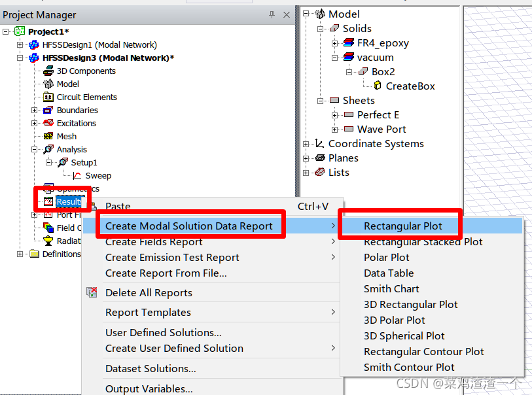Collapse the Project1 tree node
532x395 pixels.
pyautogui.click(x=5, y=32)
